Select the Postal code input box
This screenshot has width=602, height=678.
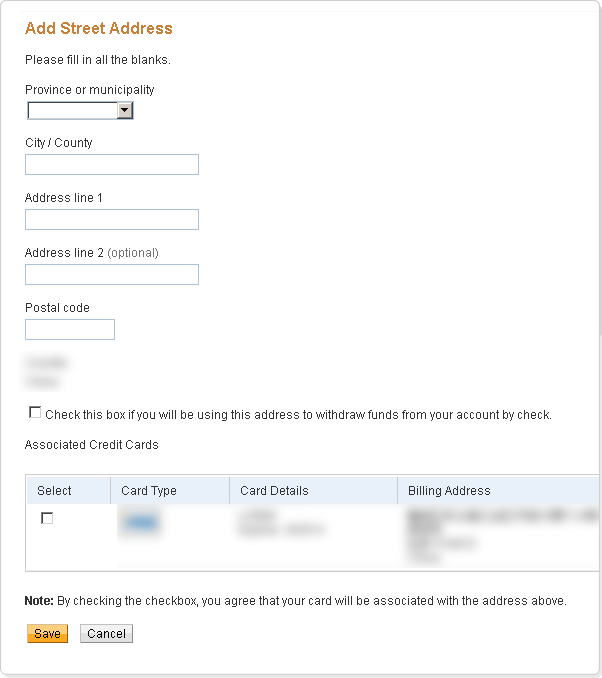(70, 330)
